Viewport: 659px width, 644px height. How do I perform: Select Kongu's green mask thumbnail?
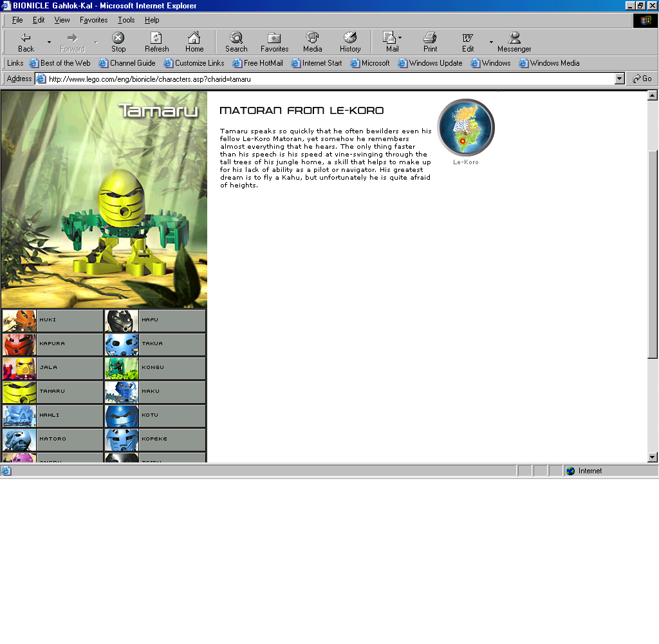tap(122, 368)
